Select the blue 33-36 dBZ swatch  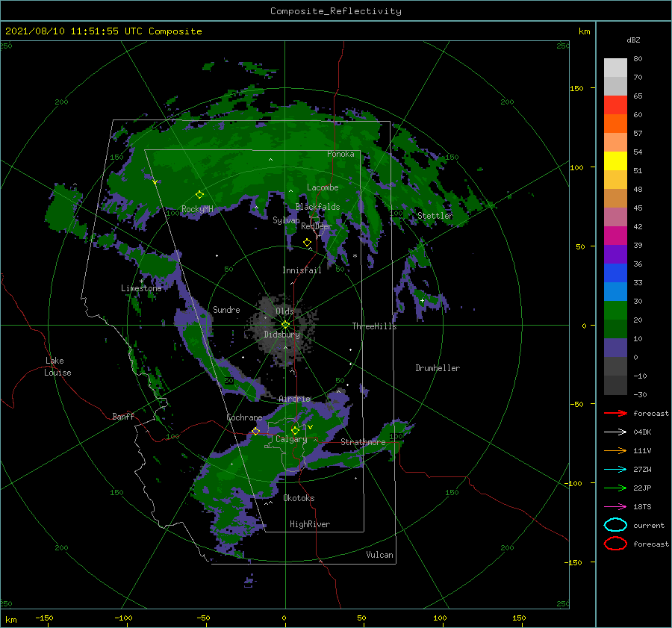[615, 273]
